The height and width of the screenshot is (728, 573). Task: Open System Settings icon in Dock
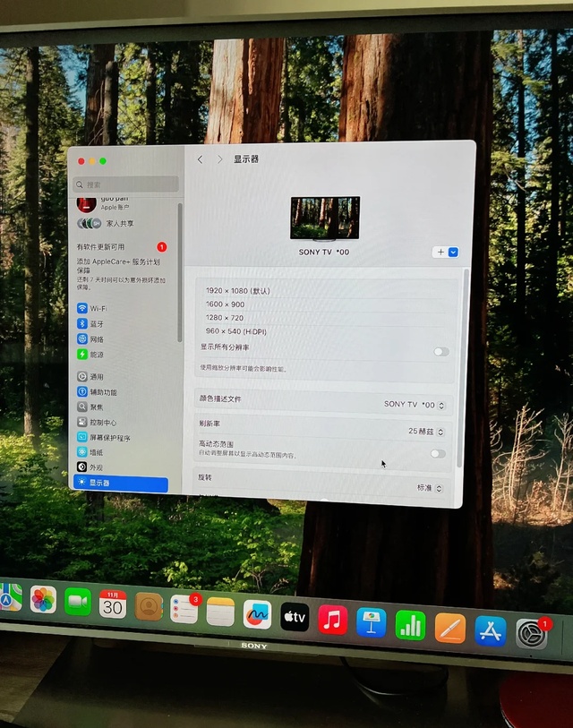pyautogui.click(x=532, y=634)
